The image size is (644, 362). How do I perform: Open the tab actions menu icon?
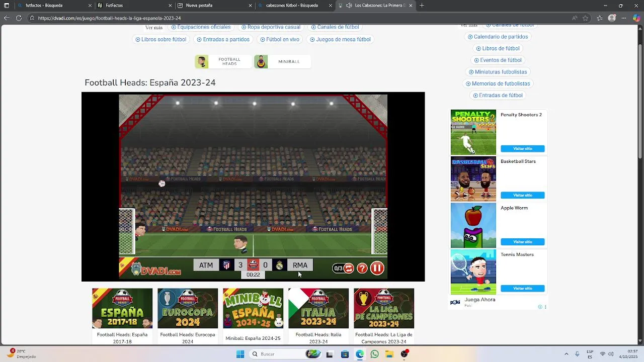[7, 6]
